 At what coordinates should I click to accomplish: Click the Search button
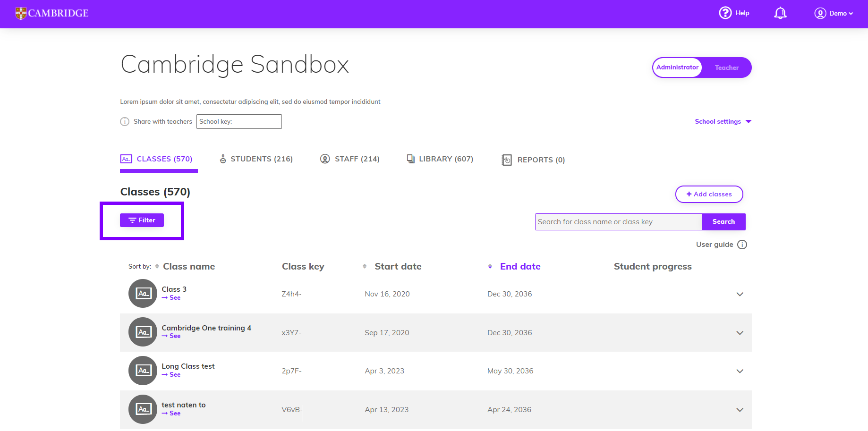pos(723,222)
